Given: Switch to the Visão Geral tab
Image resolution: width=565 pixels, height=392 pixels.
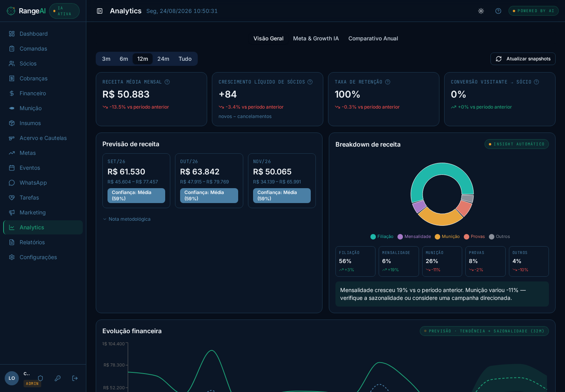Looking at the screenshot, I should coord(268,38).
